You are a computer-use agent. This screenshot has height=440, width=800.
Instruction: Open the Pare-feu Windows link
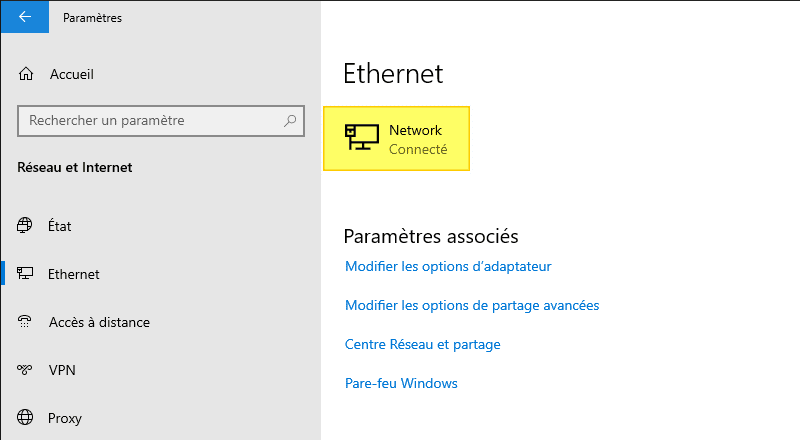pos(401,384)
